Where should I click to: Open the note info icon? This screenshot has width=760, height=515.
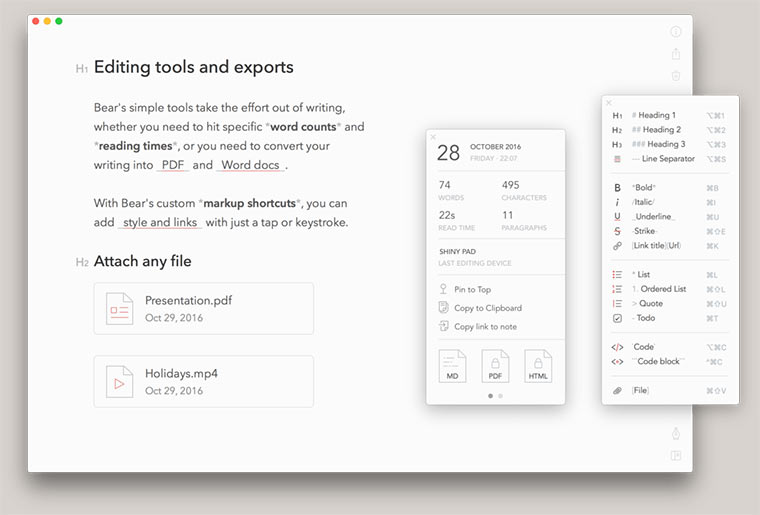pyautogui.click(x=676, y=32)
